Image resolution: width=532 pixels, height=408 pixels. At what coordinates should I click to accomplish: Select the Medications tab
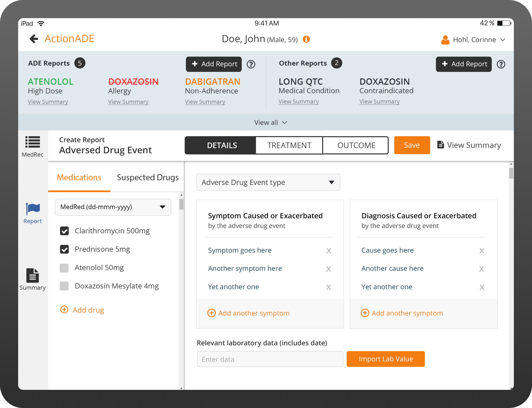(x=79, y=178)
